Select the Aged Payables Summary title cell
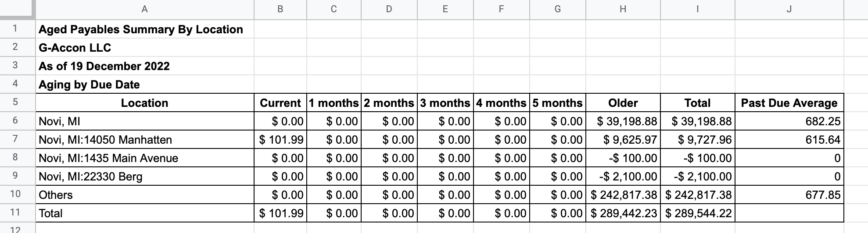 (144, 29)
